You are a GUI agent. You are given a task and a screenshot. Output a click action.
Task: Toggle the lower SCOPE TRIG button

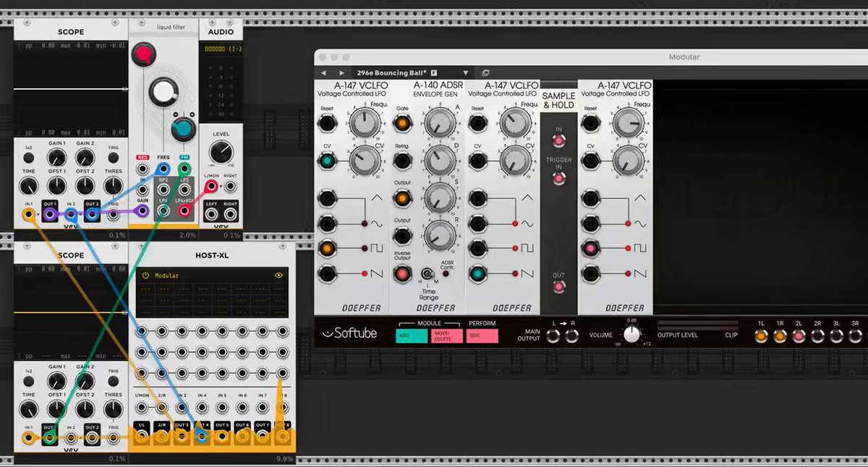tap(114, 381)
